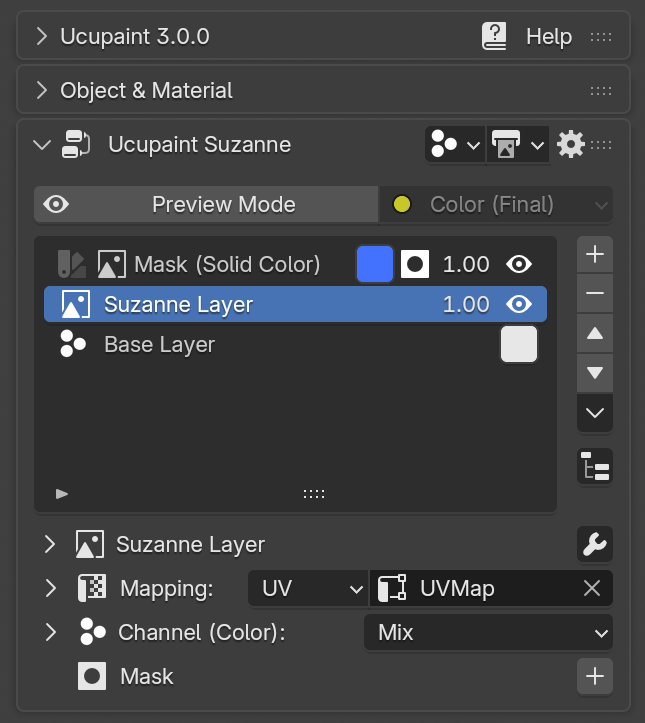Toggle Preview Mode
The width and height of the screenshot is (645, 723).
tap(206, 204)
